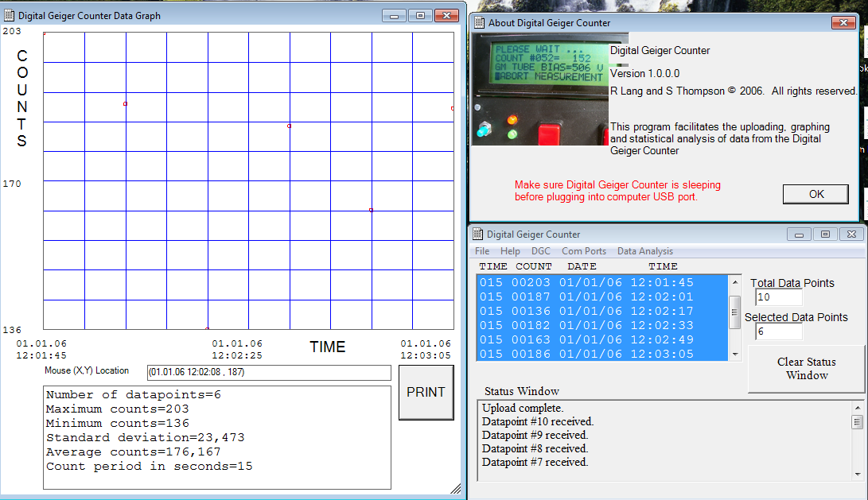Click the 'Number of datapoints=6' statistics line

[x=134, y=395]
